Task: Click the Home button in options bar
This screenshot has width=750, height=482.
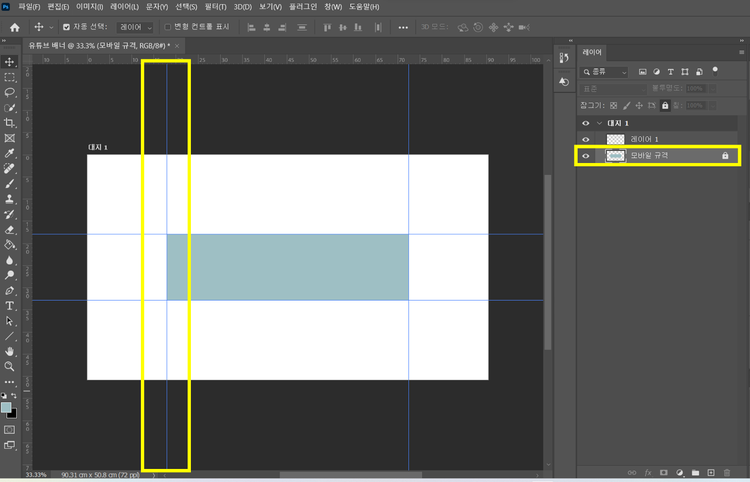Action: (x=15, y=27)
